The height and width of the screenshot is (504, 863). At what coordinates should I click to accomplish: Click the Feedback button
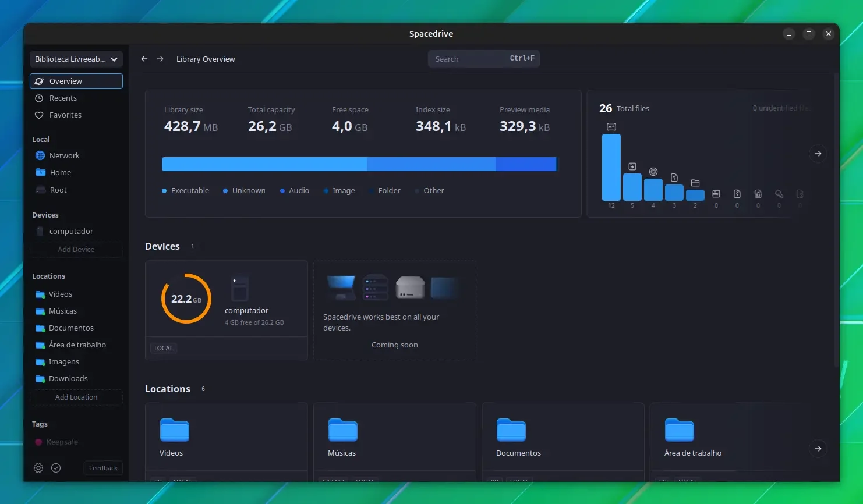pos(103,468)
